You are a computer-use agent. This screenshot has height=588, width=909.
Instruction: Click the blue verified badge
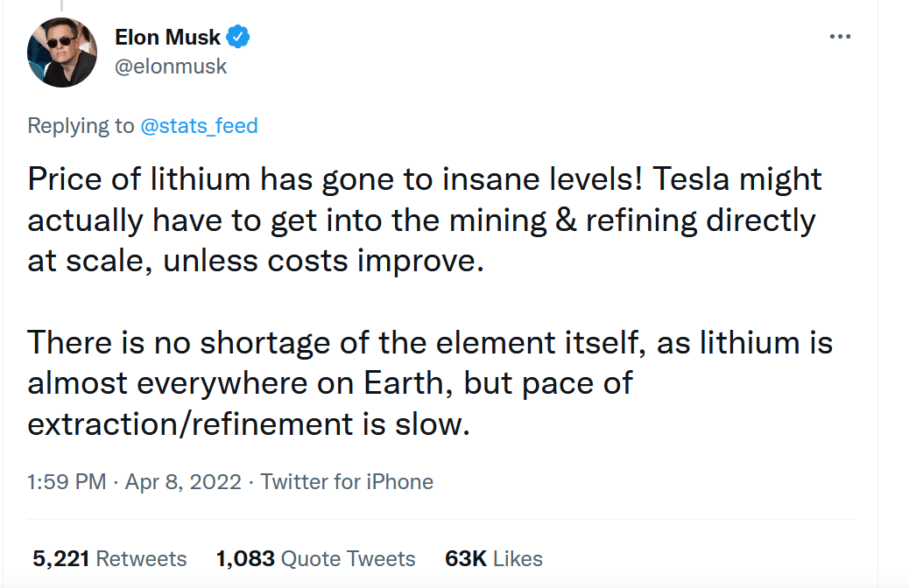(x=237, y=37)
